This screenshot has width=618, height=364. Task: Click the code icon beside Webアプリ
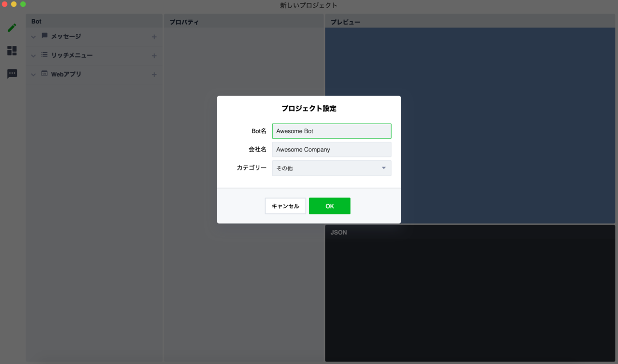pos(44,74)
